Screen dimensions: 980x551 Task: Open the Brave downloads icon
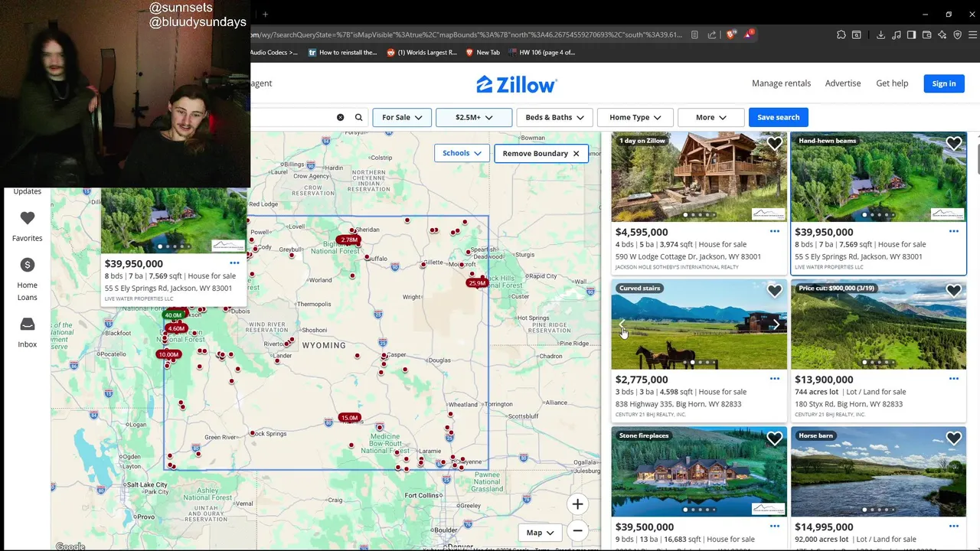pyautogui.click(x=880, y=34)
